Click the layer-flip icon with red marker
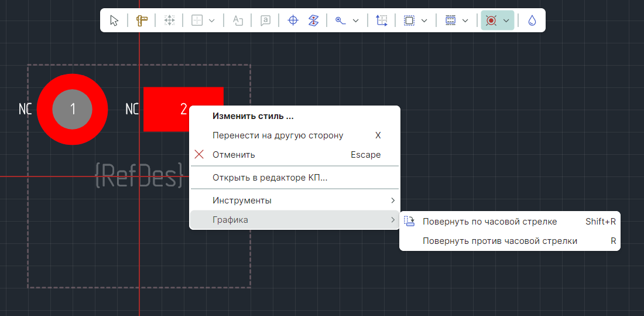 coord(313,20)
